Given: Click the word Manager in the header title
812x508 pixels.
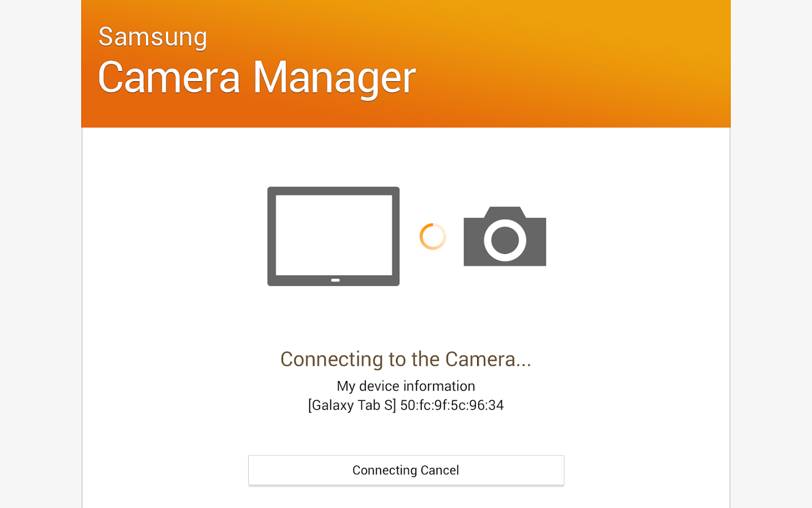Looking at the screenshot, I should click(x=334, y=78).
